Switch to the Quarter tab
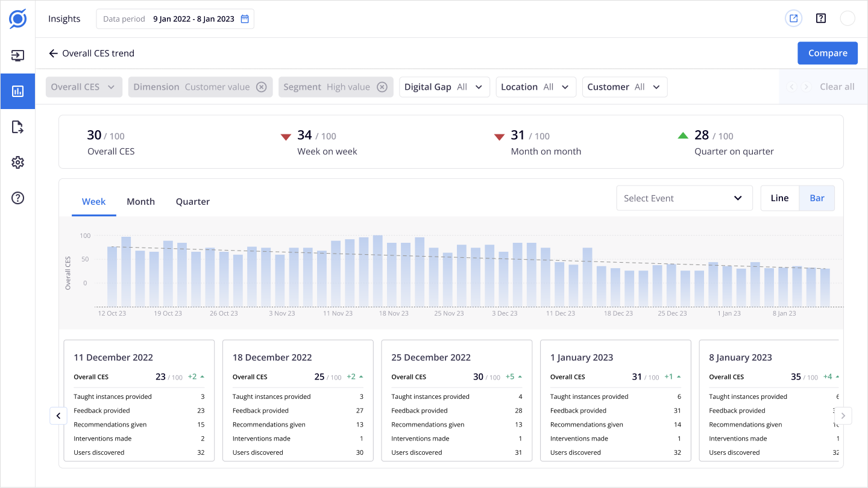Image resolution: width=868 pixels, height=488 pixels. pos(193,202)
